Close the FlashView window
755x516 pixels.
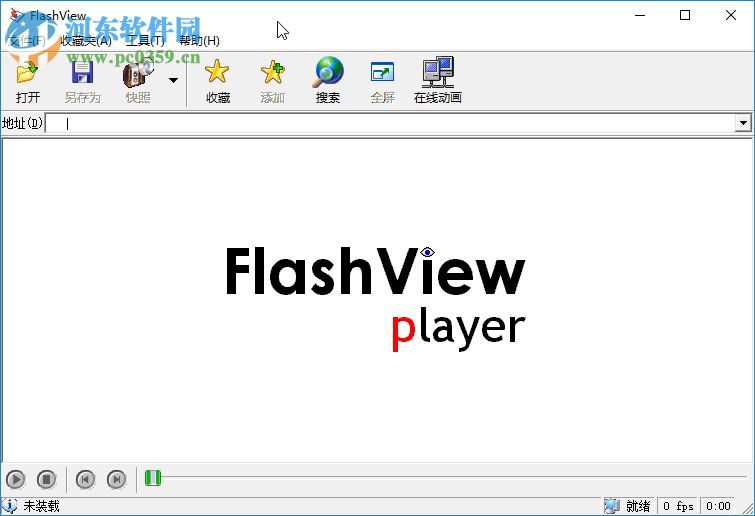tap(730, 15)
